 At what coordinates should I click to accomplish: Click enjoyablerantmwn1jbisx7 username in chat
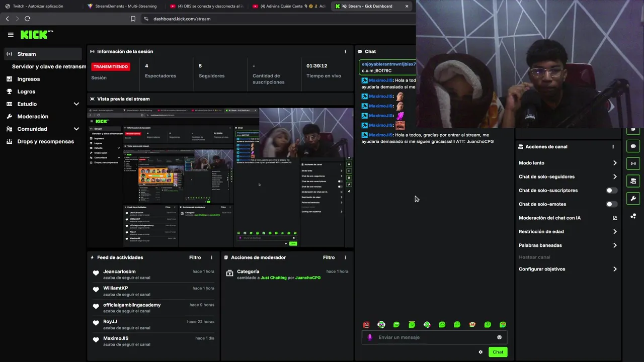click(x=388, y=64)
